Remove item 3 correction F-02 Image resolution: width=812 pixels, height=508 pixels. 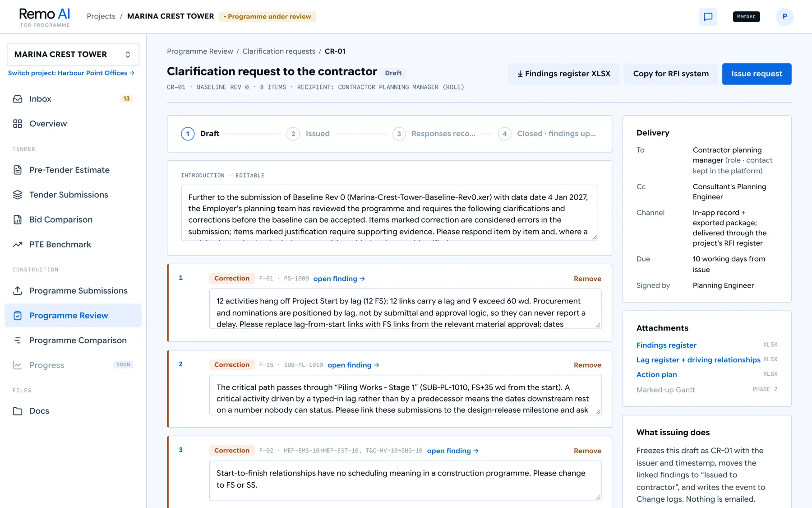[587, 451]
